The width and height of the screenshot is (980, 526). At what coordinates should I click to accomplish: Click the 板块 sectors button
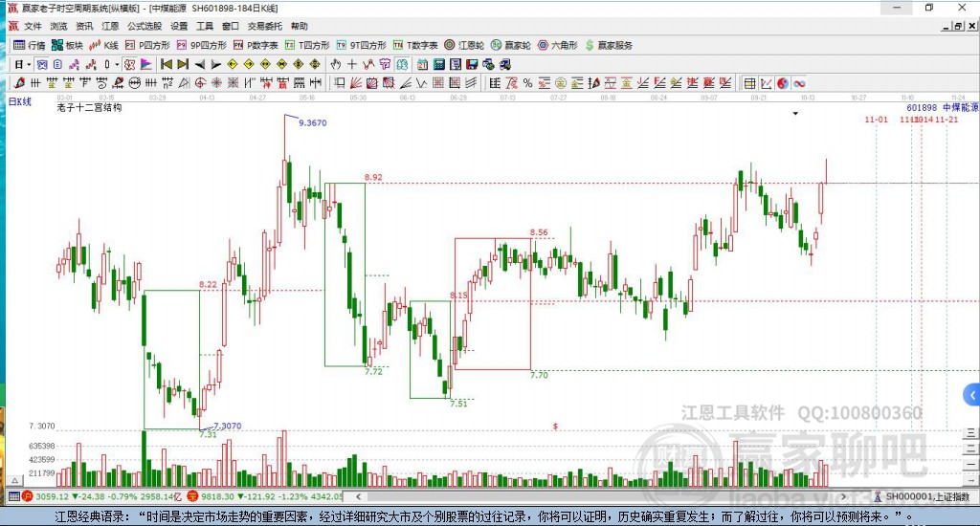point(67,45)
